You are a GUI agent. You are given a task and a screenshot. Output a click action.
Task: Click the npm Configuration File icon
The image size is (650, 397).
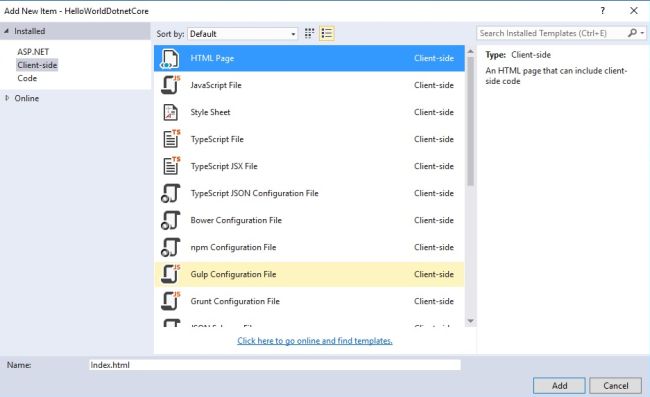coord(170,247)
